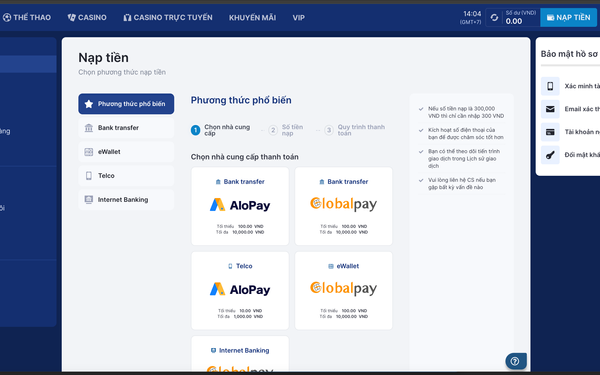Viewport: 600px width, 375px height.
Task: Open the help question-mark bubble
Action: tap(515, 361)
